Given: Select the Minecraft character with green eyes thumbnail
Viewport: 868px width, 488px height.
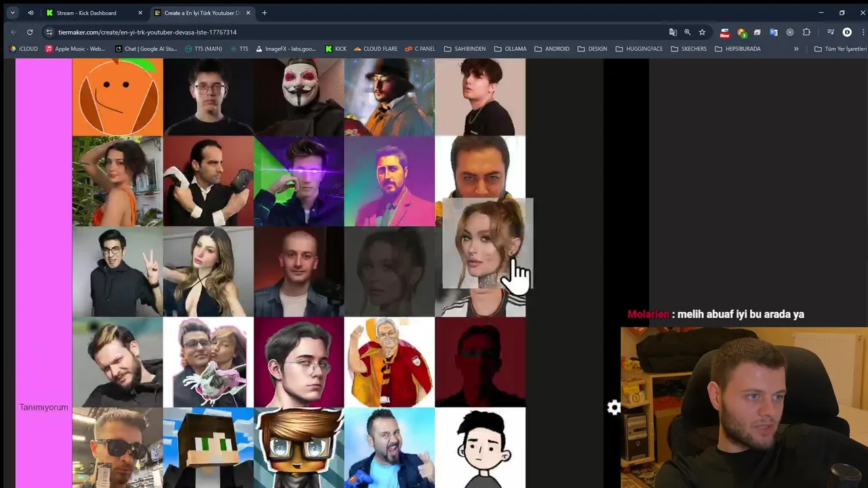Looking at the screenshot, I should click(x=208, y=448).
